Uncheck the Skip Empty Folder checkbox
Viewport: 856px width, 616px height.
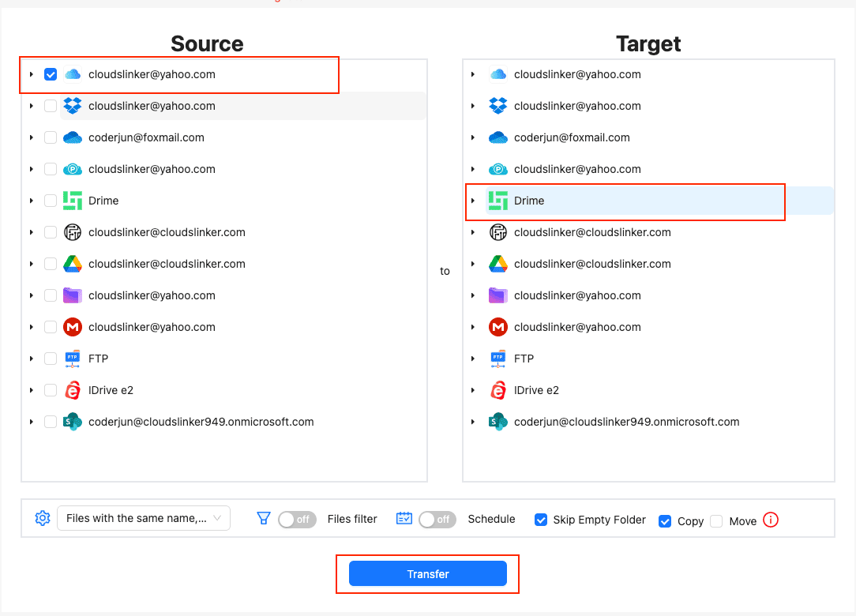click(x=541, y=520)
